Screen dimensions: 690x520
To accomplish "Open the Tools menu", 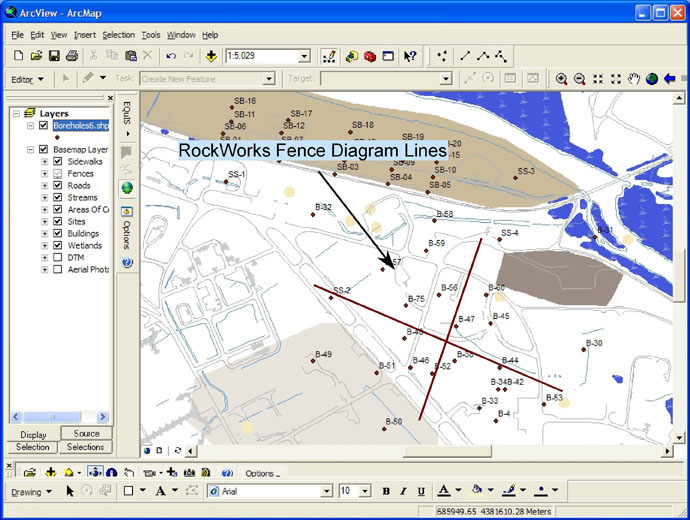I will point(150,35).
